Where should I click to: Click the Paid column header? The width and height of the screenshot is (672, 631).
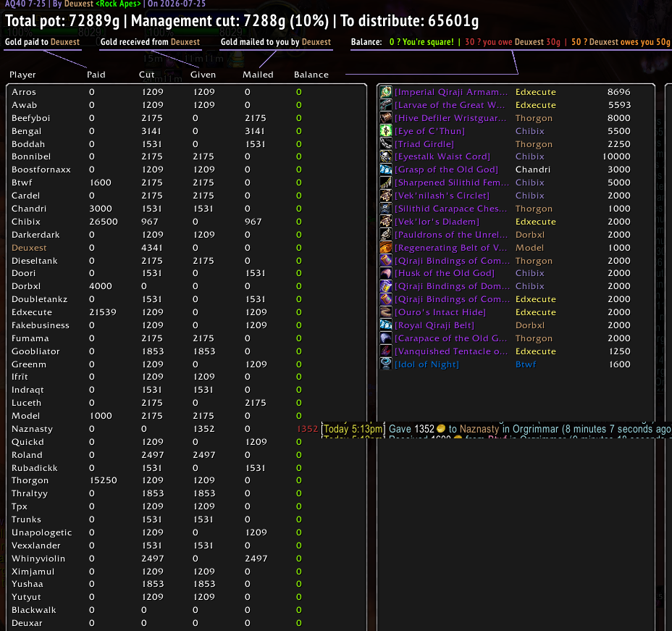(x=96, y=75)
